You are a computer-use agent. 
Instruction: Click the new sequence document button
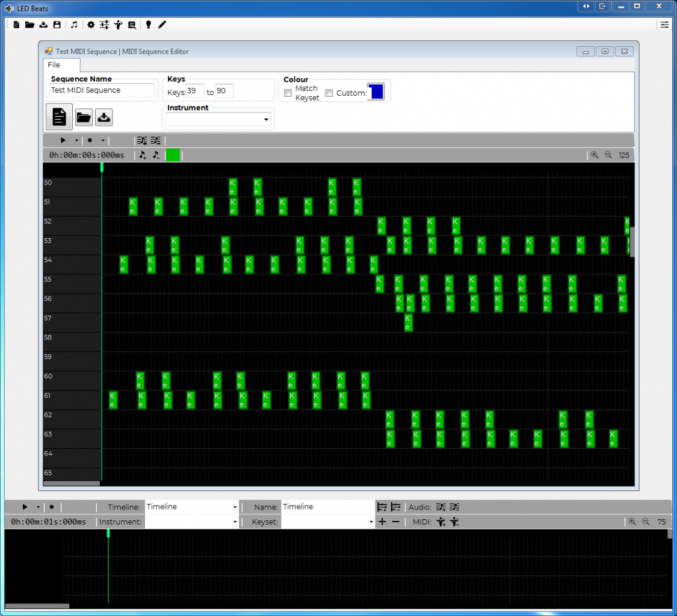59,117
